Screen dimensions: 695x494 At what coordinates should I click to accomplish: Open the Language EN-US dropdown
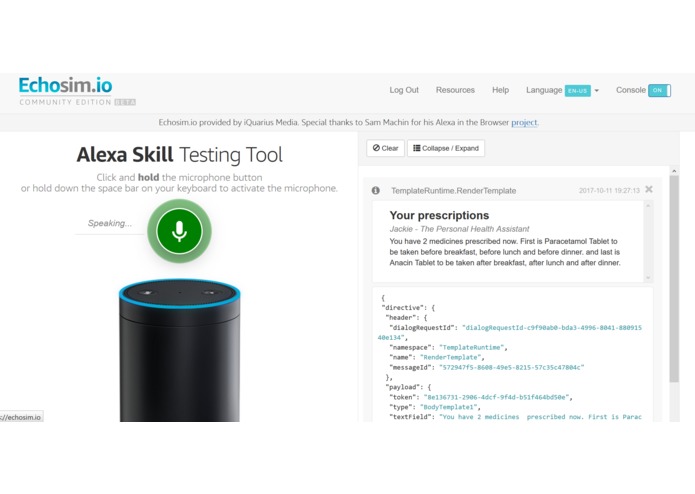pyautogui.click(x=581, y=90)
